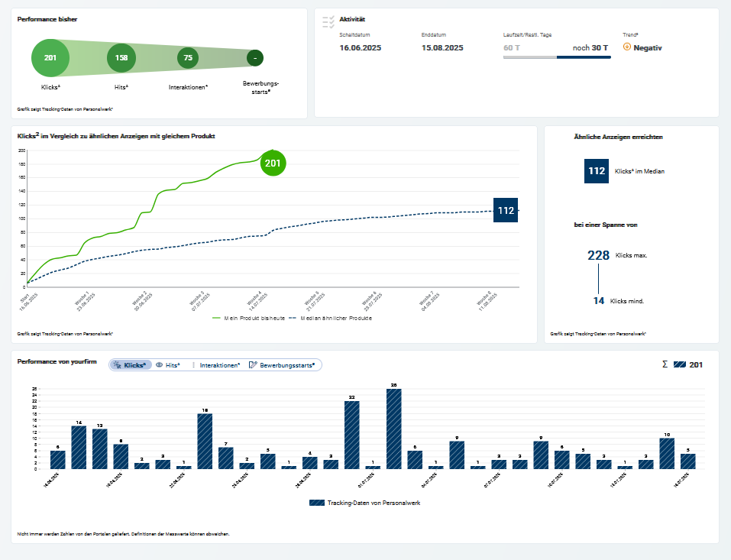
Task: Click the green 201 Klicks funnel bubble
Action: pyautogui.click(x=50, y=57)
